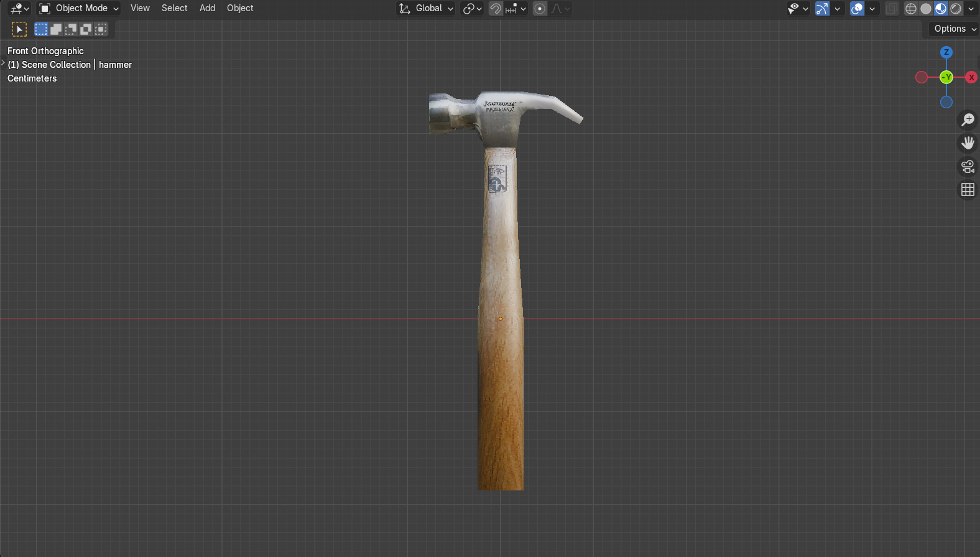Open the proportional editing falloff dropdown
980x557 pixels.
coord(560,8)
